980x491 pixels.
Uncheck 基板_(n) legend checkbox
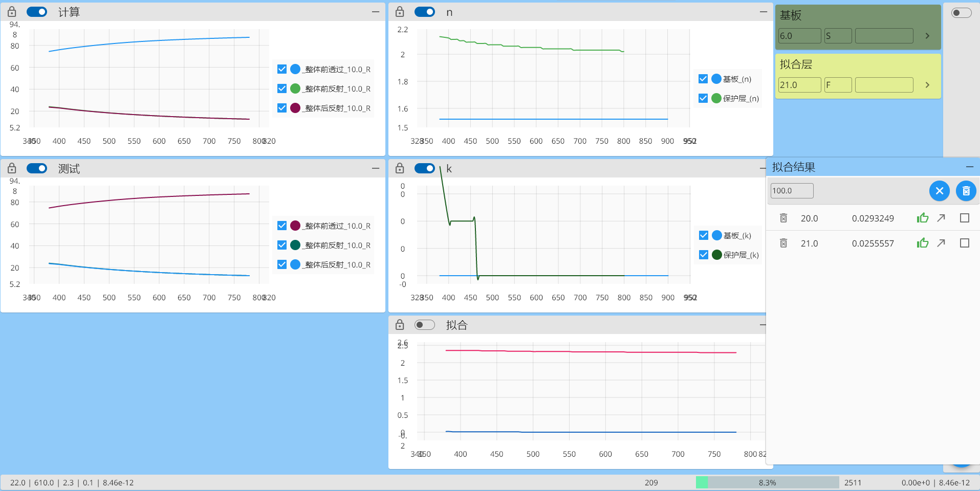(x=703, y=79)
